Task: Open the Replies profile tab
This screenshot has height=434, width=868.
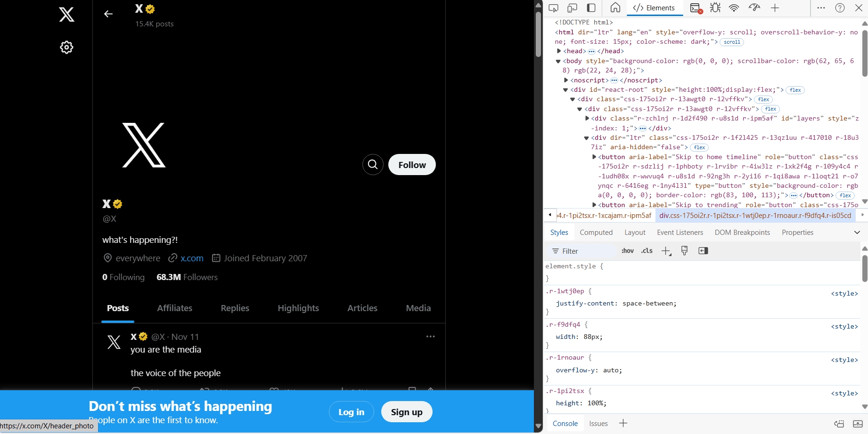Action: (235, 308)
